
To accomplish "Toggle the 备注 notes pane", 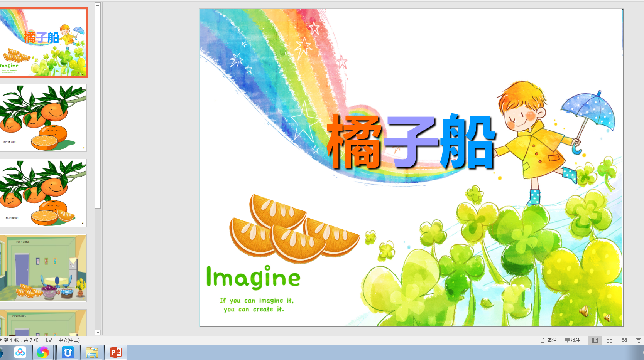I will [549, 340].
